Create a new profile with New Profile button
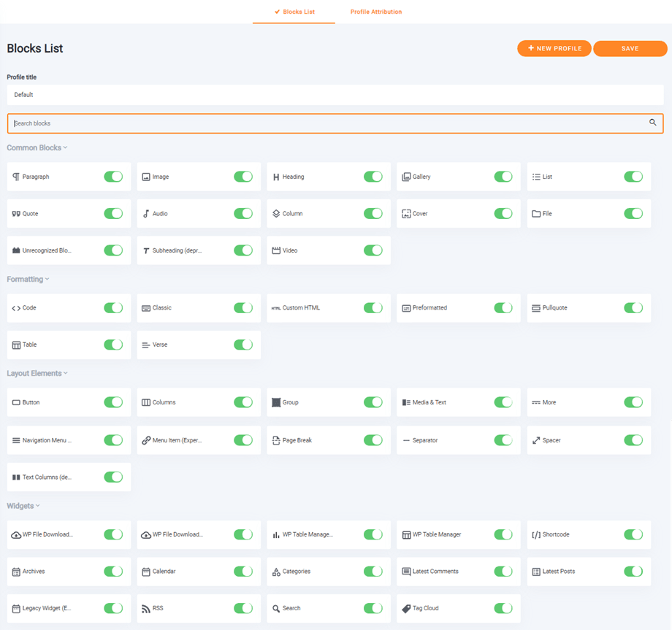Image resolution: width=672 pixels, height=630 pixels. pyautogui.click(x=554, y=48)
